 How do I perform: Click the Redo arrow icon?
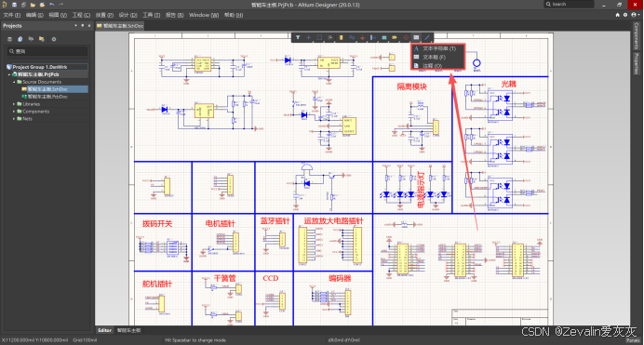(60, 5)
